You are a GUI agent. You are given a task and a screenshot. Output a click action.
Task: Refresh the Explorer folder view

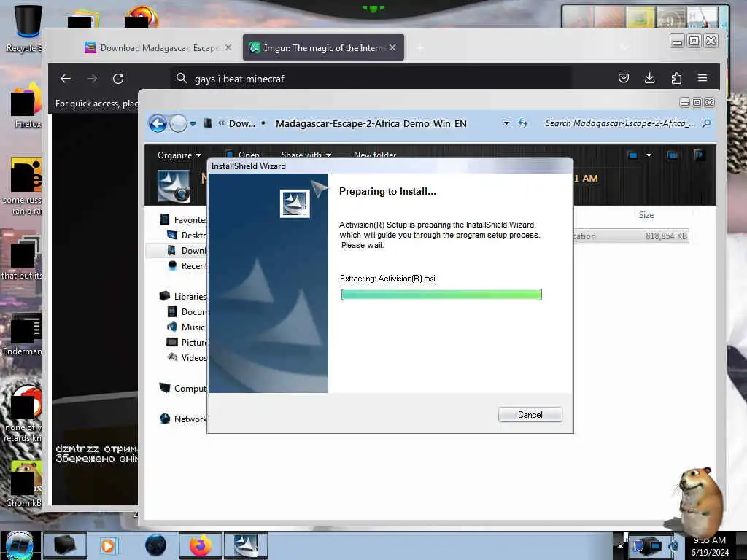point(522,123)
